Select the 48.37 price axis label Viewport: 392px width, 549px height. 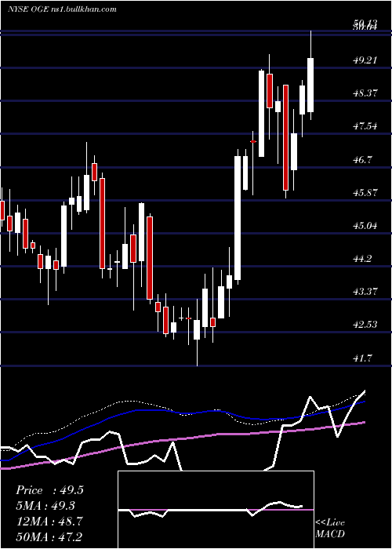pos(365,93)
